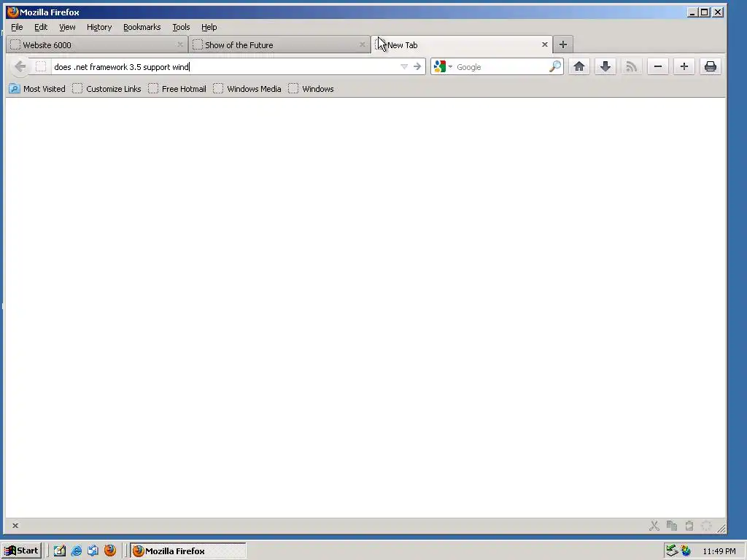Select the New Tab tab
Image resolution: width=747 pixels, height=560 pixels.
coord(461,44)
